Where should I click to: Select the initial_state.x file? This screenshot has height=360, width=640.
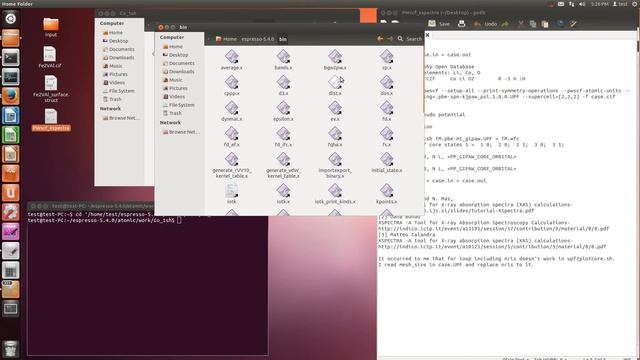(x=387, y=162)
